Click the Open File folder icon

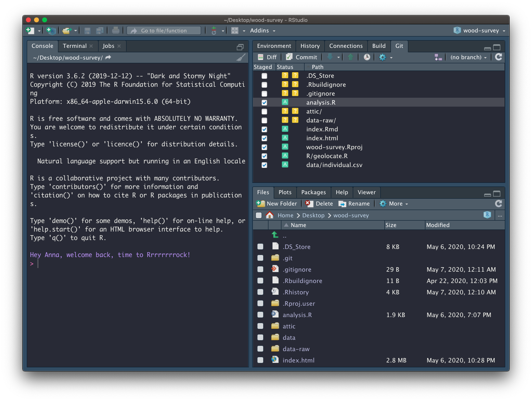point(66,30)
